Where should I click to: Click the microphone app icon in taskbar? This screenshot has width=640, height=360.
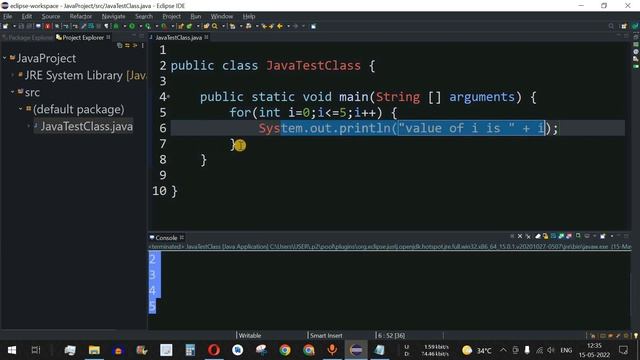332,350
